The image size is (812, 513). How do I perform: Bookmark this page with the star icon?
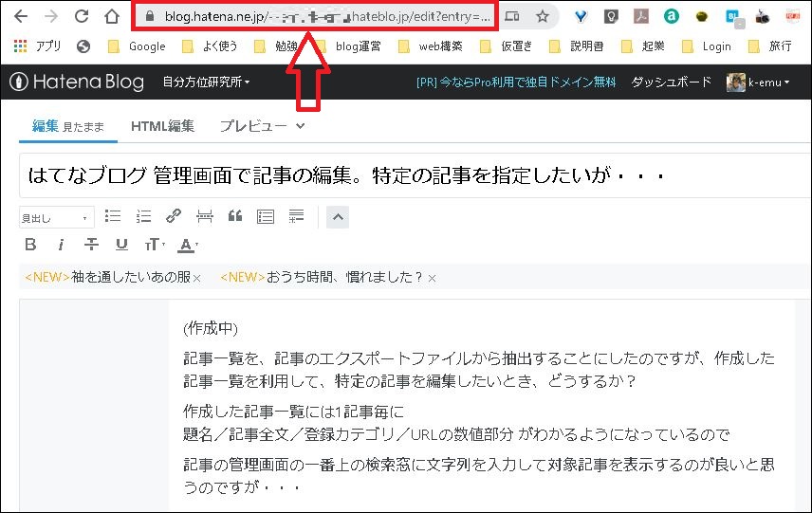(x=543, y=16)
